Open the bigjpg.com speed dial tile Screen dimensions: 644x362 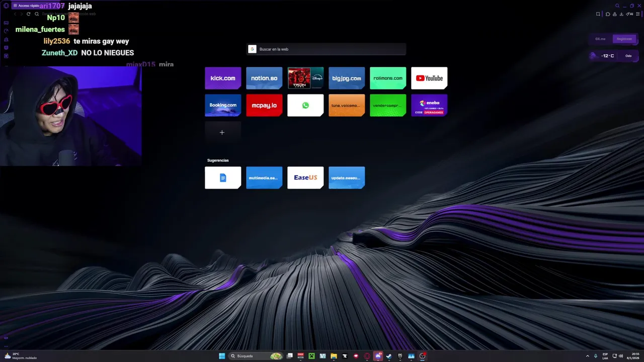click(347, 78)
